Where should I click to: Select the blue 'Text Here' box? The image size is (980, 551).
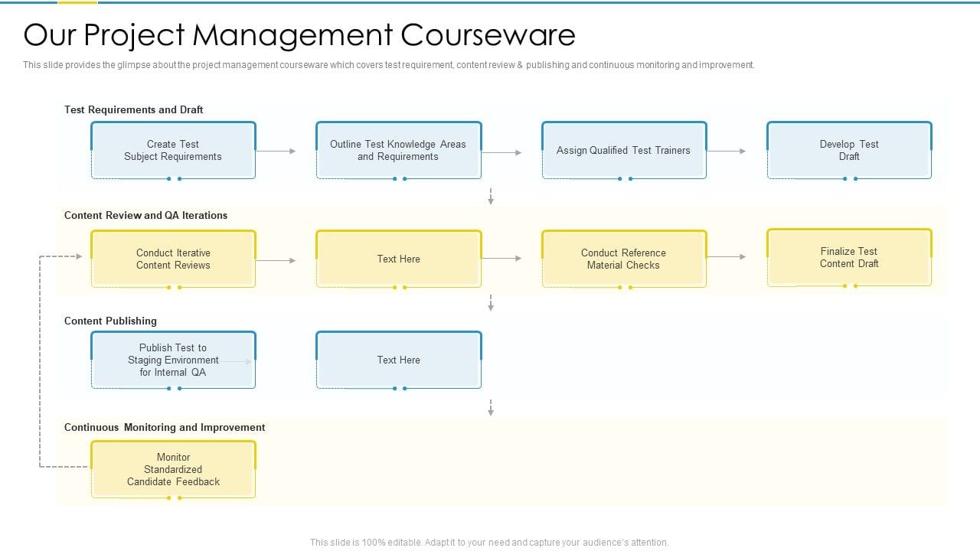pyautogui.click(x=398, y=360)
